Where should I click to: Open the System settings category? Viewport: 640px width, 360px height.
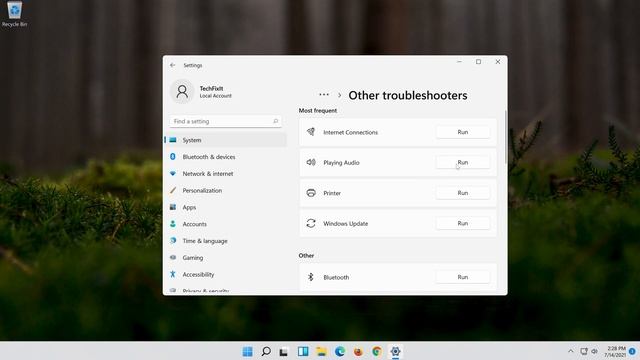[x=226, y=140]
